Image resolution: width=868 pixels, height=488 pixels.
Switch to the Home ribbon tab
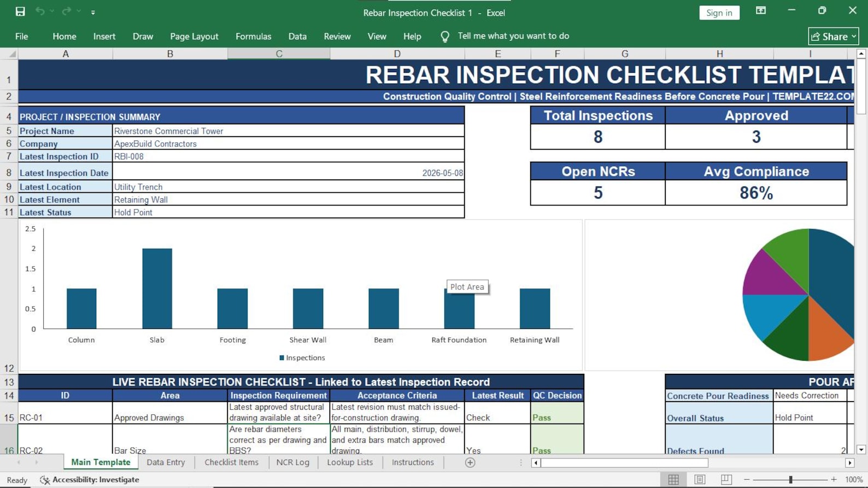64,36
